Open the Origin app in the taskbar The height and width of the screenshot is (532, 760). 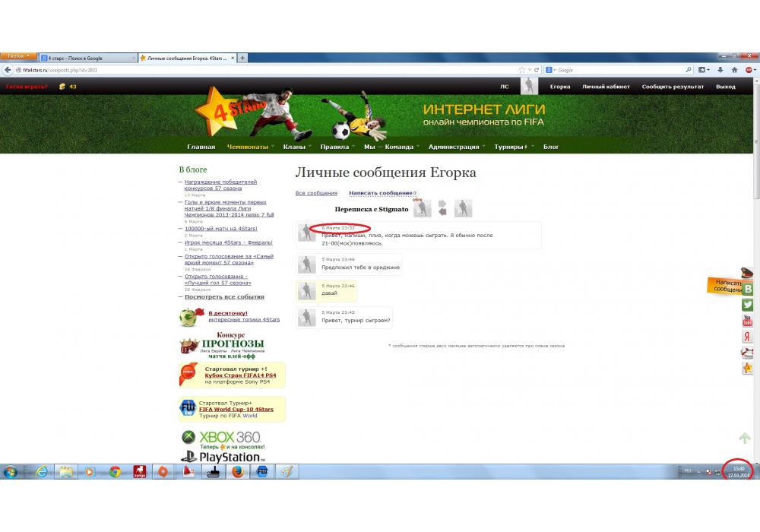(x=163, y=471)
